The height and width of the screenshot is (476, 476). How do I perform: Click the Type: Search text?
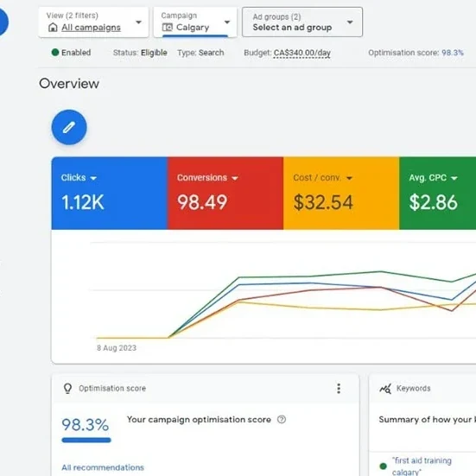(200, 53)
